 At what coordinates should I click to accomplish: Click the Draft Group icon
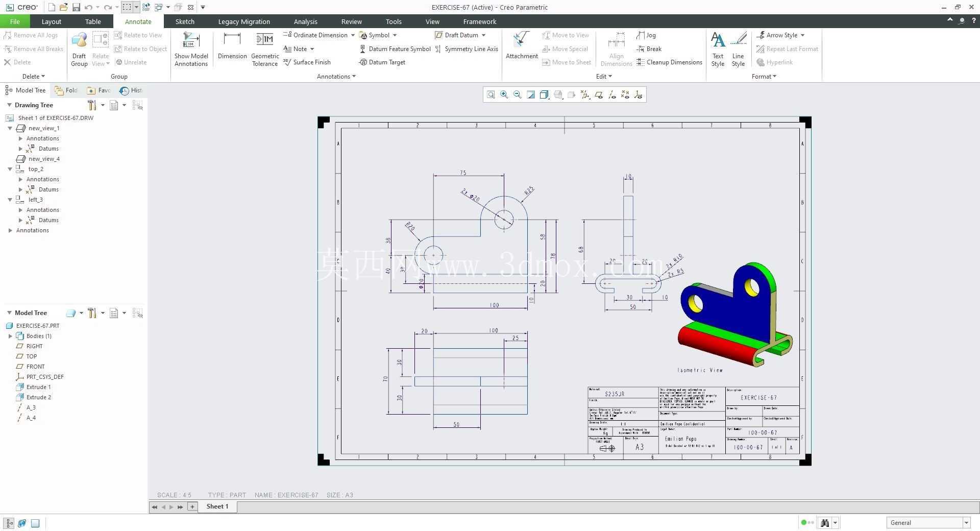point(79,49)
